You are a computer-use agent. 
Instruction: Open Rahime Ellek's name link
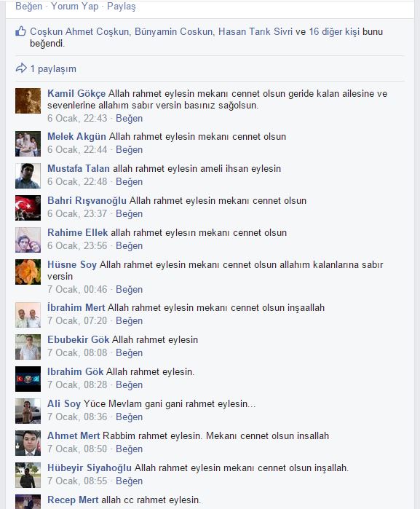(x=78, y=232)
